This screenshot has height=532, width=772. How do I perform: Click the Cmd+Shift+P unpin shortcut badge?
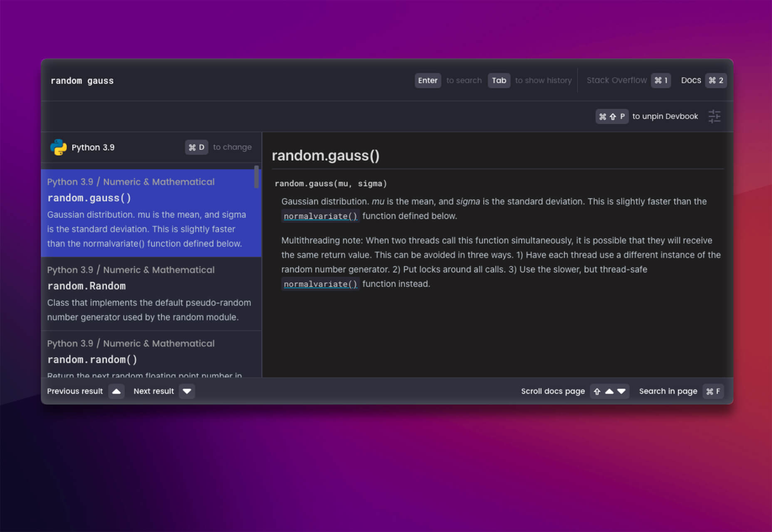[x=611, y=116]
